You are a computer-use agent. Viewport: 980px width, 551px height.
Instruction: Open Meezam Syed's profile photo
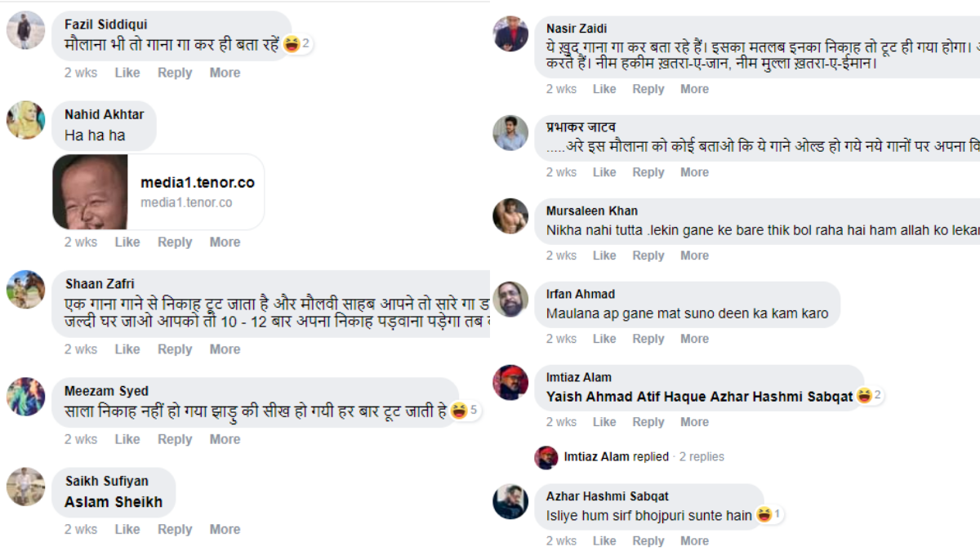point(25,397)
